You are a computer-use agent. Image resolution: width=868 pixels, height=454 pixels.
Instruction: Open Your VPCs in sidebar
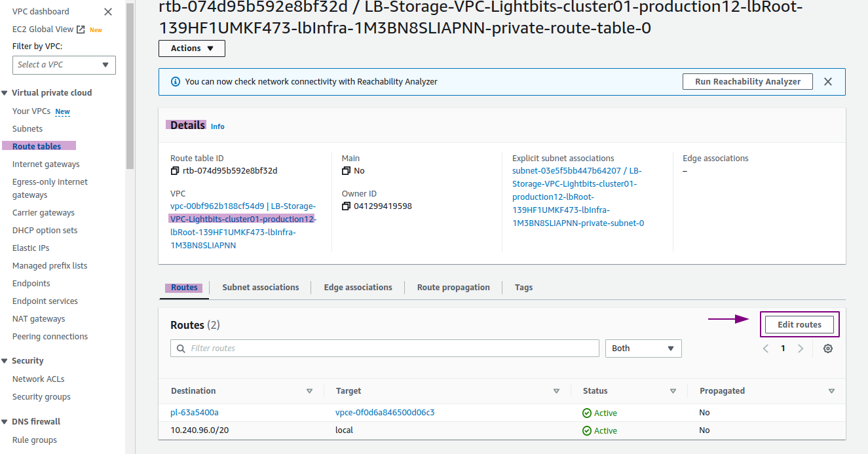(x=31, y=111)
